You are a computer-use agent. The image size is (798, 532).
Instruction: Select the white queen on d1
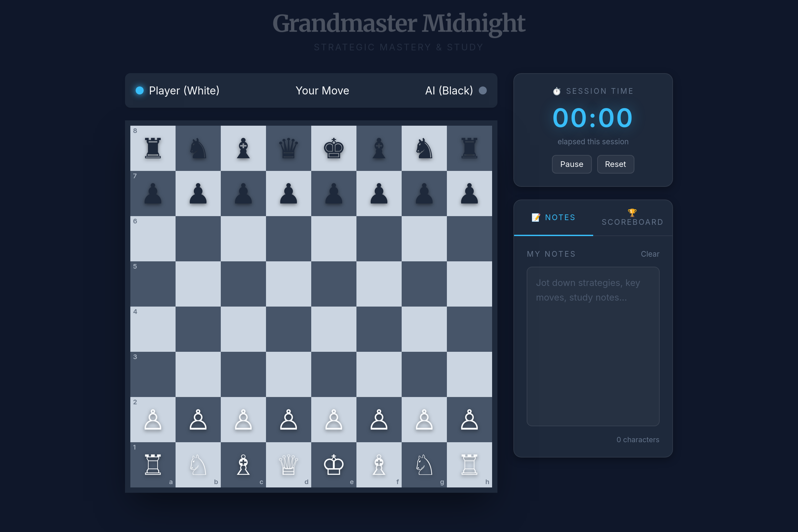pos(288,465)
